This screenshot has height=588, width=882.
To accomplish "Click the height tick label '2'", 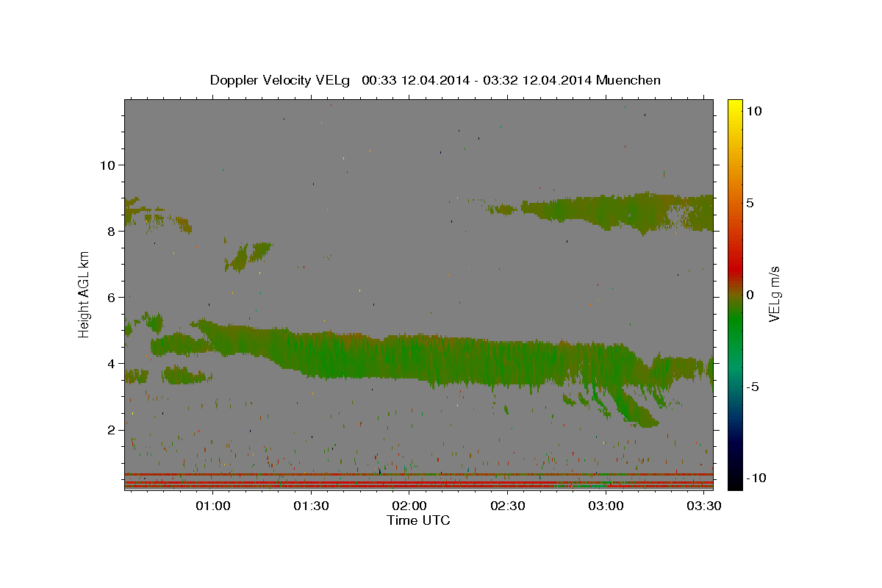I will point(112,429).
